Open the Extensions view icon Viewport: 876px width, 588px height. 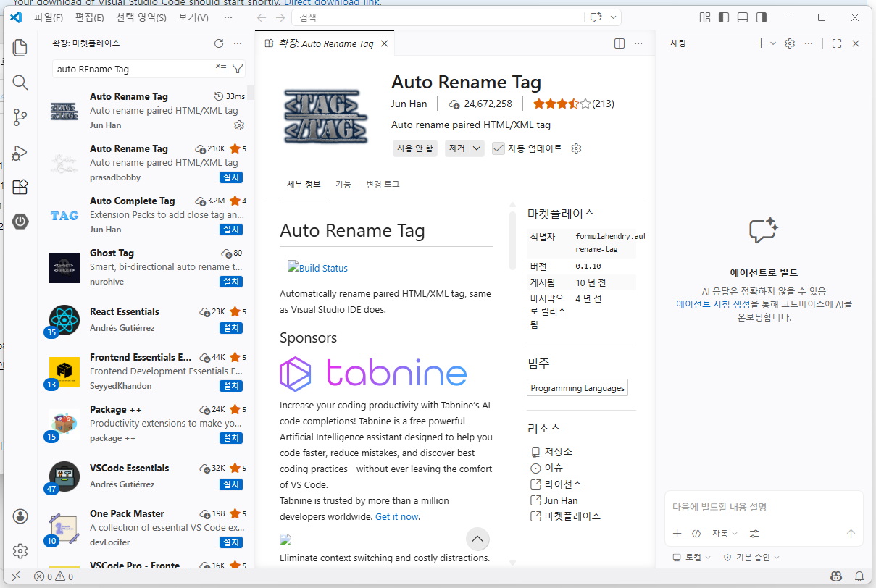pos(20,187)
